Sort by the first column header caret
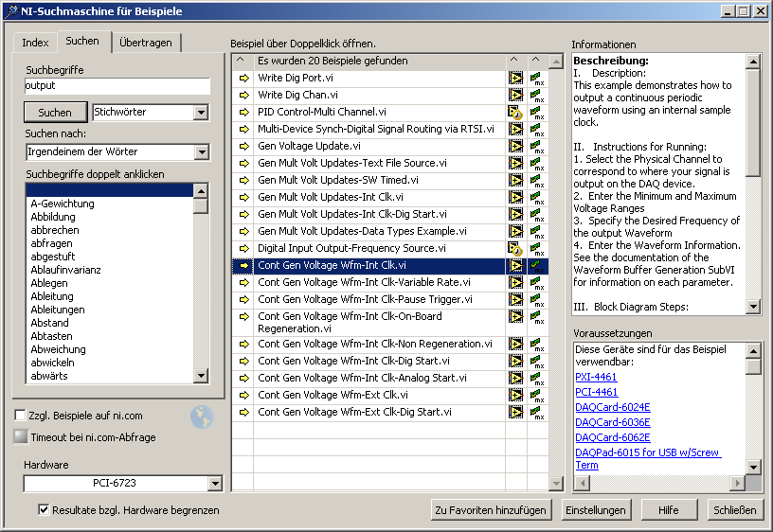Image resolution: width=773 pixels, height=532 pixels. pos(241,60)
